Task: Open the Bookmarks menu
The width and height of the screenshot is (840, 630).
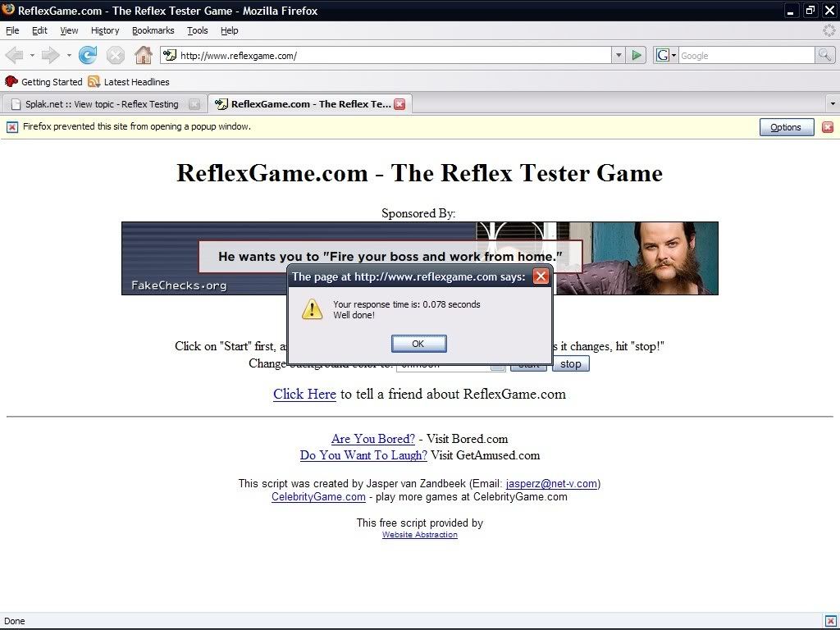Action: point(153,30)
